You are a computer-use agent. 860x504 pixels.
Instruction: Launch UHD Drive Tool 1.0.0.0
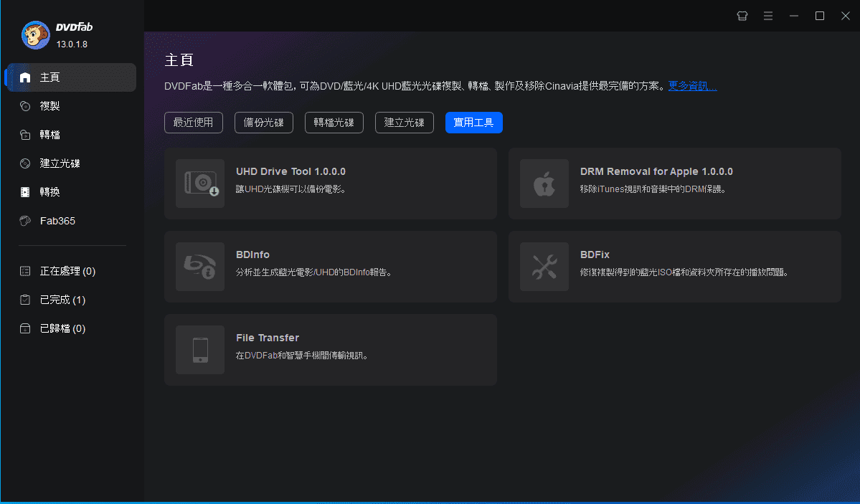pos(290,171)
